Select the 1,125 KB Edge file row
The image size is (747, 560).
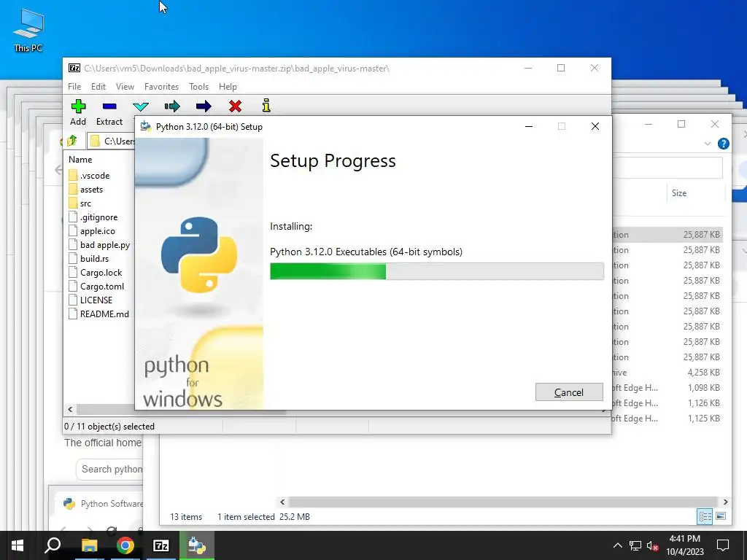point(667,418)
